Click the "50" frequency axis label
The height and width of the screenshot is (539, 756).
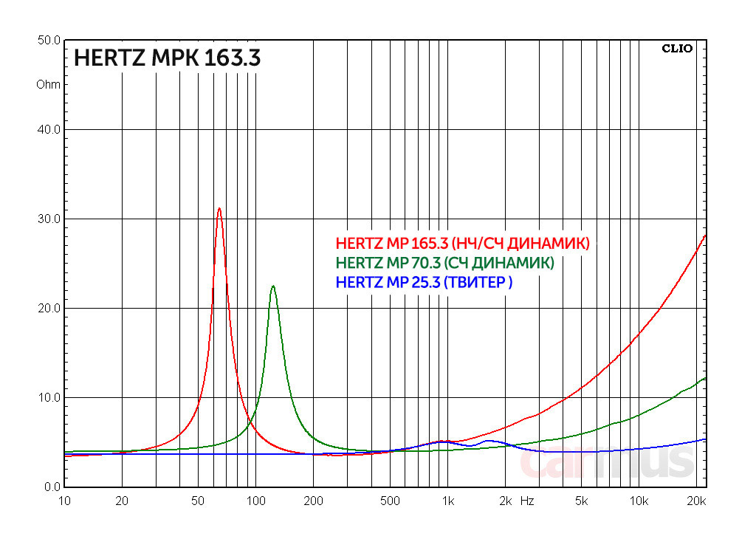tap(198, 501)
